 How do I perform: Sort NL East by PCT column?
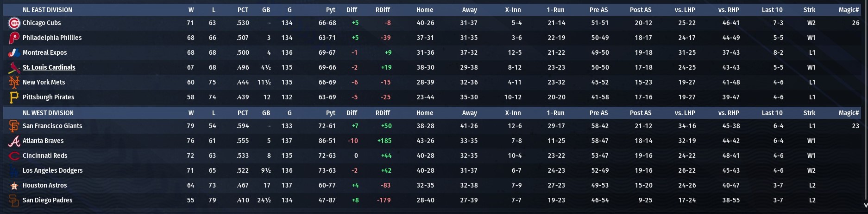pyautogui.click(x=243, y=10)
